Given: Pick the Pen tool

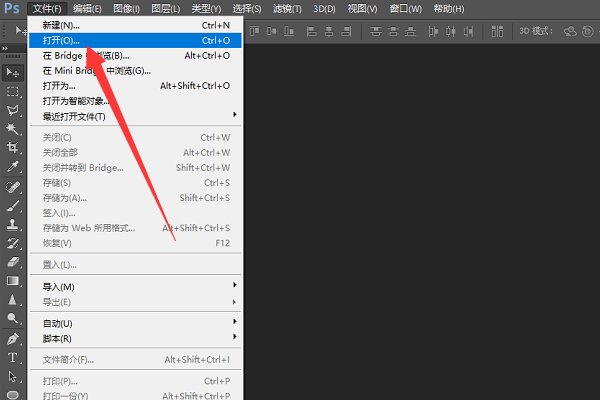Looking at the screenshot, I should tap(13, 338).
